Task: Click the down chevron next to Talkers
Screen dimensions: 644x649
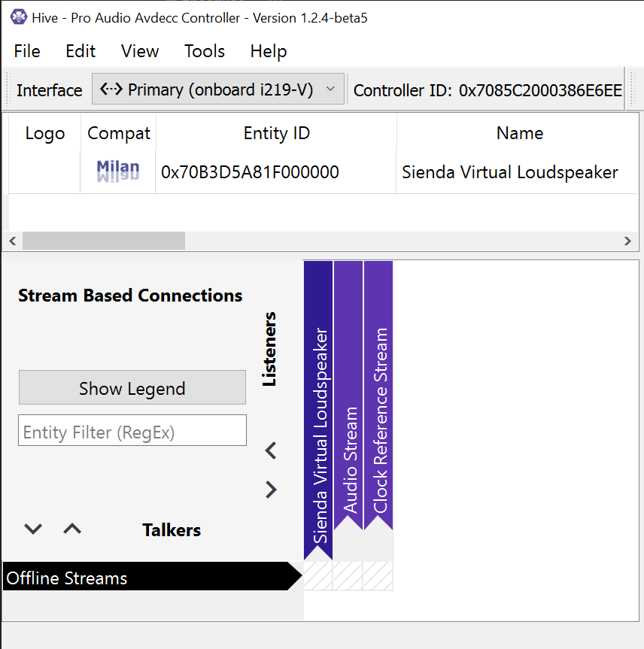Action: pyautogui.click(x=33, y=529)
